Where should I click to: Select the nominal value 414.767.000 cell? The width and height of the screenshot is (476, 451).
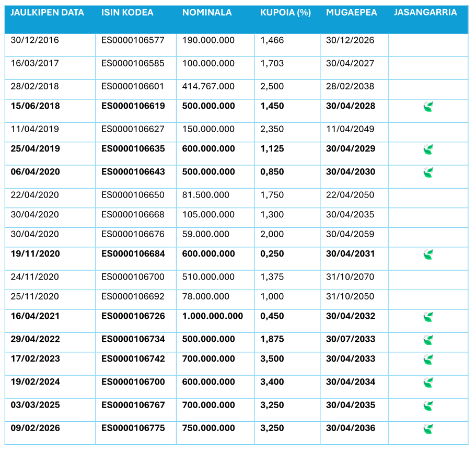point(208,86)
